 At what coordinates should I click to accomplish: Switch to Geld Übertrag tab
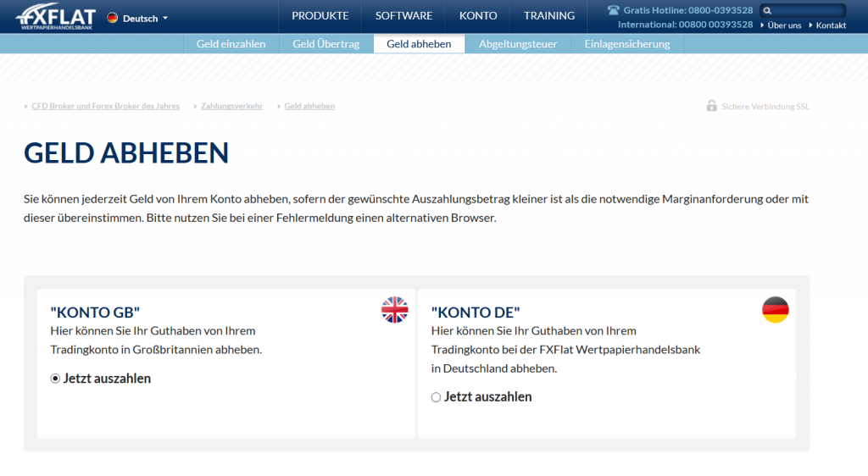point(326,44)
